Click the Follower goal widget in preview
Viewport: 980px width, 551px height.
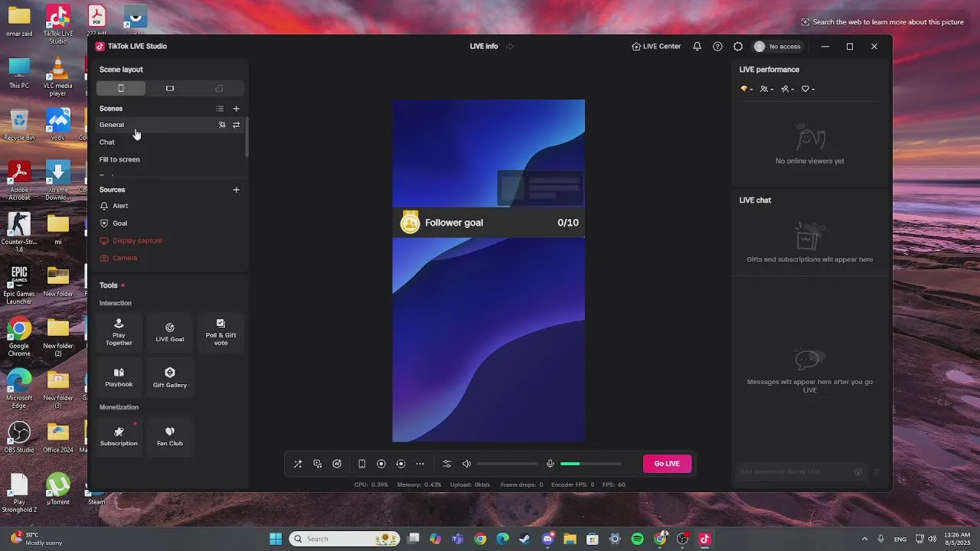click(x=488, y=223)
